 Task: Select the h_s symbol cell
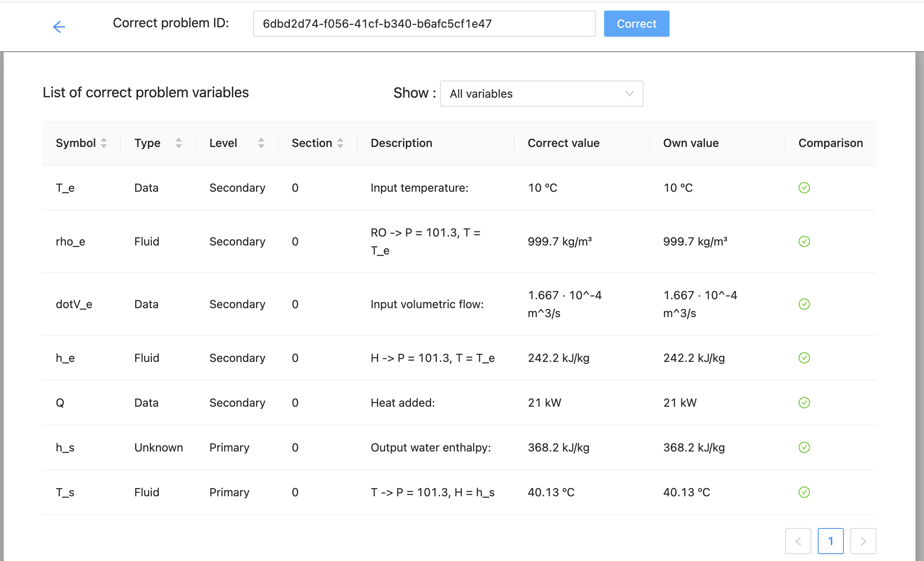click(x=65, y=447)
